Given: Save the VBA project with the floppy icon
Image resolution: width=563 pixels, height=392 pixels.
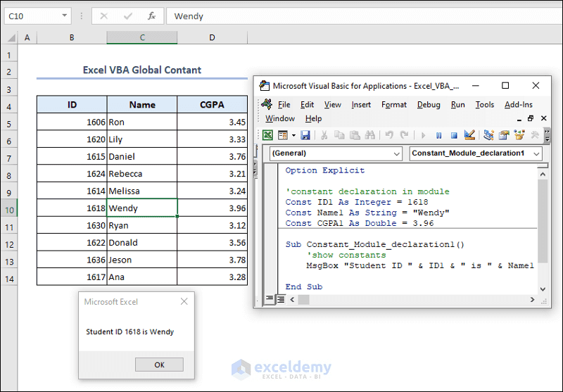Looking at the screenshot, I should tap(305, 135).
